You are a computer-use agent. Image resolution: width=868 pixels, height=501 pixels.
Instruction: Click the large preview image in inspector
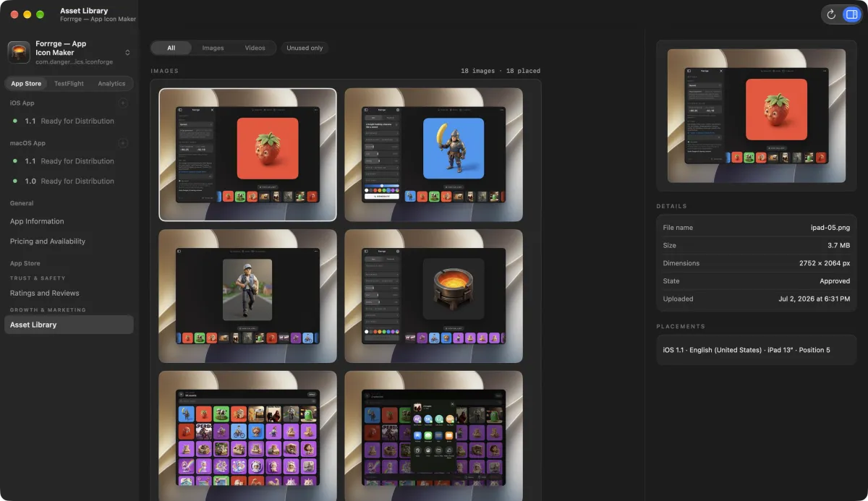click(756, 116)
